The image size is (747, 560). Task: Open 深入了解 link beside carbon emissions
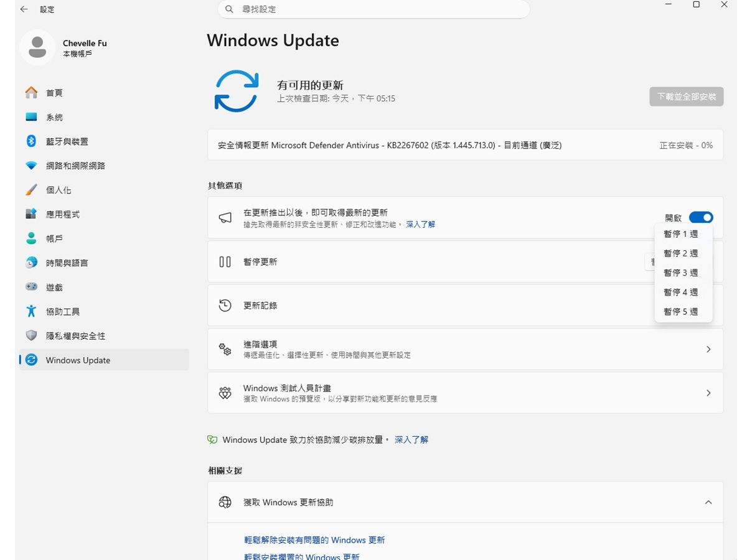click(411, 440)
